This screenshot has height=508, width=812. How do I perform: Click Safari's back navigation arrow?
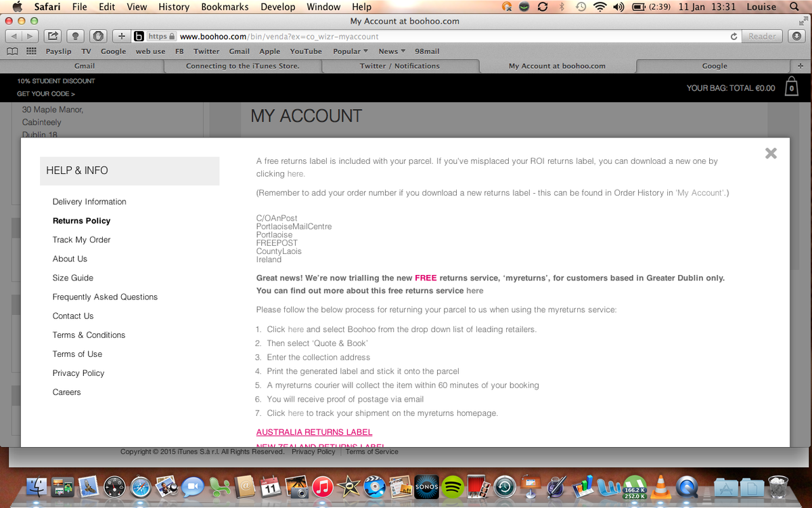tap(14, 36)
